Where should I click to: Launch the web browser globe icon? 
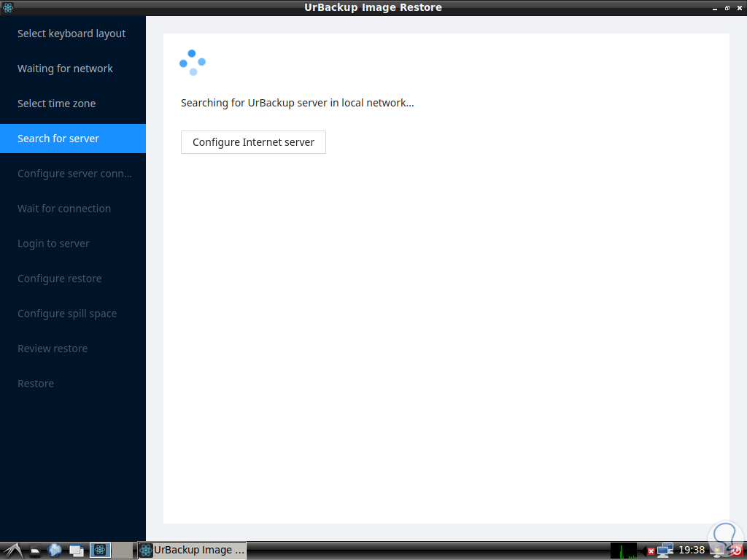(x=55, y=551)
